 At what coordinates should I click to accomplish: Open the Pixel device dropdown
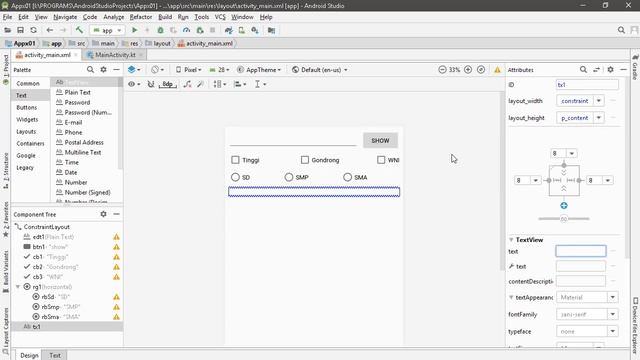[x=188, y=70]
